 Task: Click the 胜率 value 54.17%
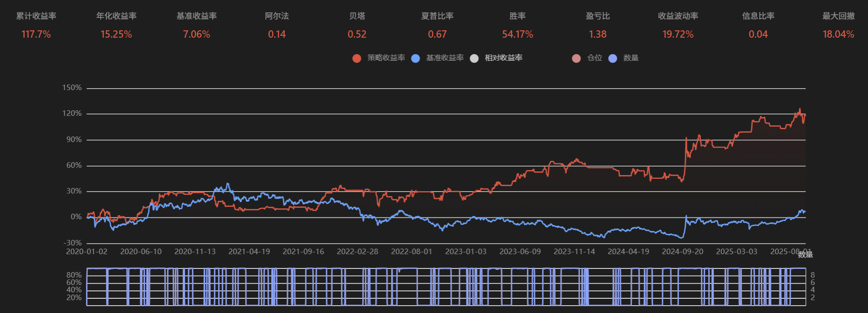tap(517, 34)
